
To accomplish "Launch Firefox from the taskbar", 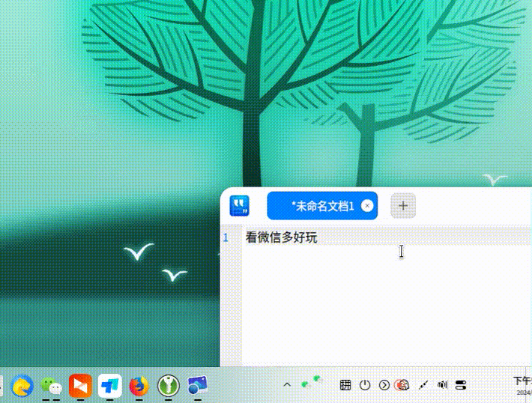I will (139, 386).
